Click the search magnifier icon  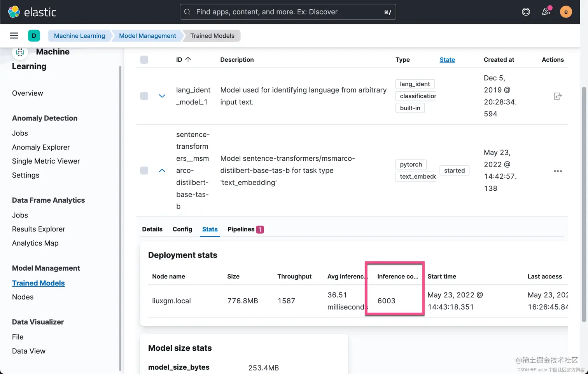point(187,12)
